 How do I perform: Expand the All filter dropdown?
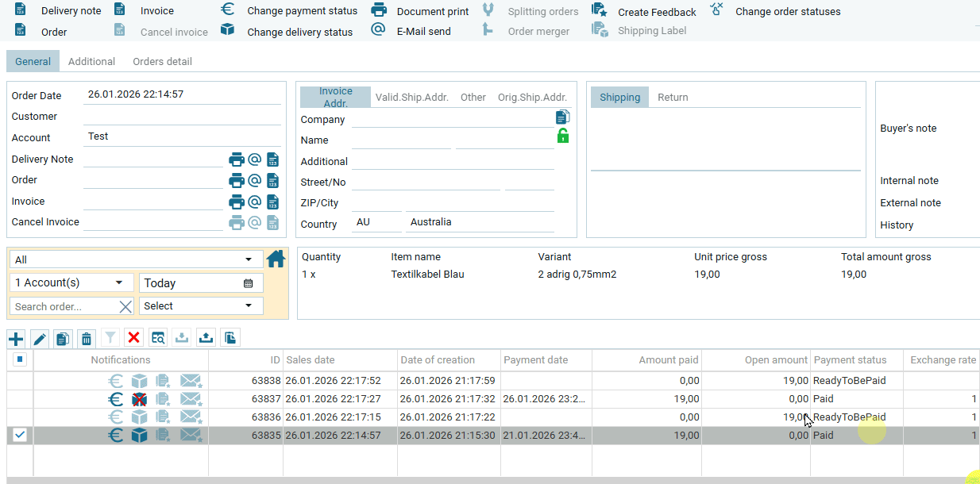[249, 259]
